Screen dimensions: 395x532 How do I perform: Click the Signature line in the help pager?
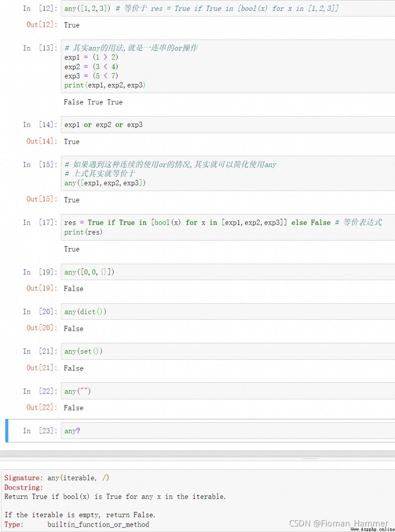point(57,478)
